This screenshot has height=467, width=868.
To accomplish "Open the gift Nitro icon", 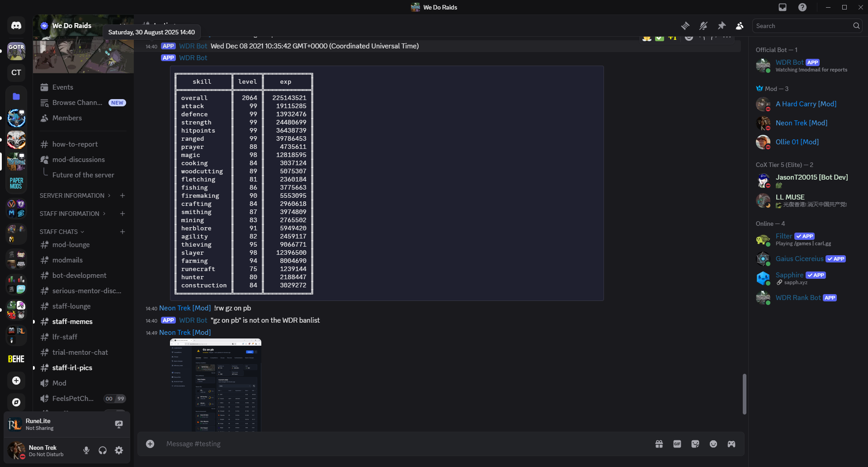I will (x=659, y=444).
